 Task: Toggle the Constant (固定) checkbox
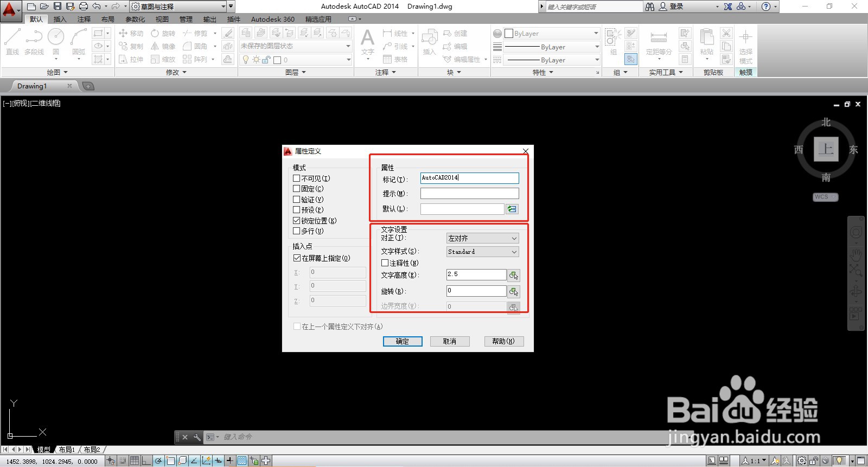[297, 189]
